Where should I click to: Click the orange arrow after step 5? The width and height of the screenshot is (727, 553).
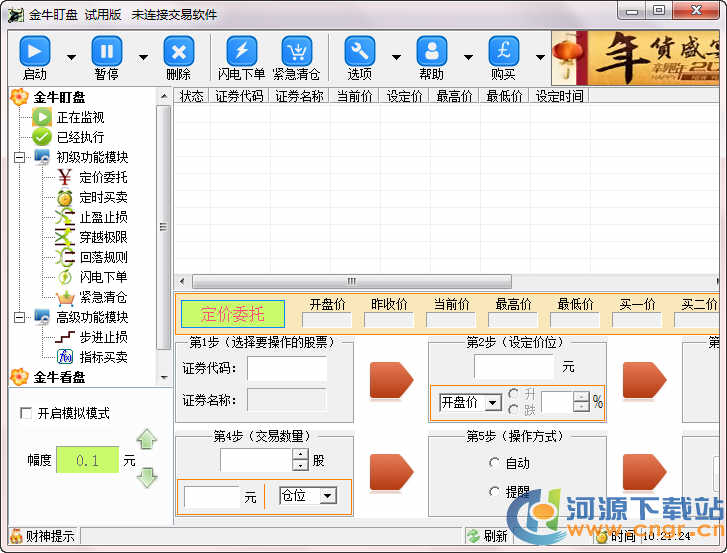point(644,472)
